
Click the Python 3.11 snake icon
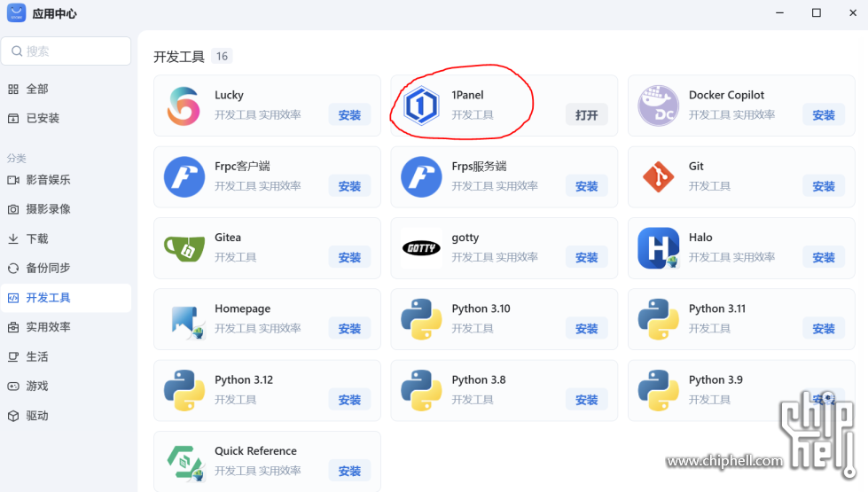658,319
